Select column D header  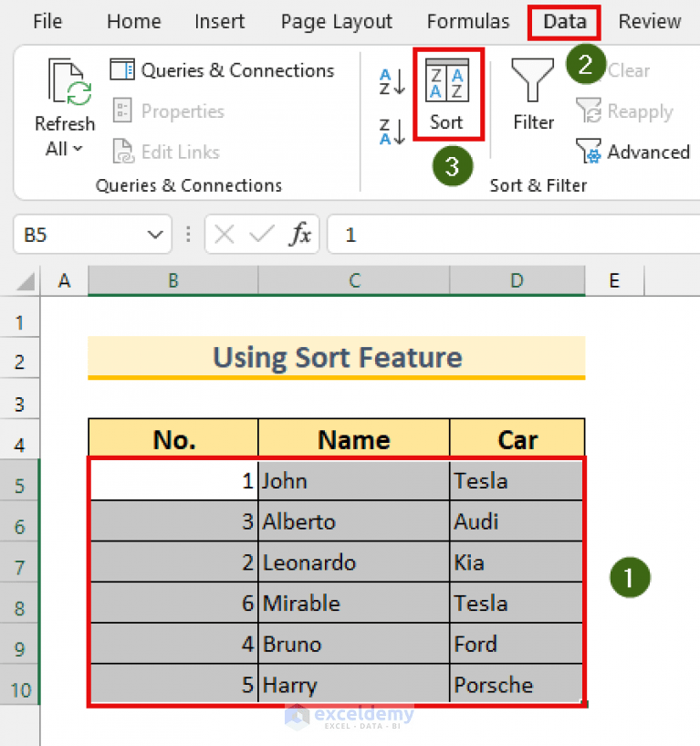[x=517, y=281]
